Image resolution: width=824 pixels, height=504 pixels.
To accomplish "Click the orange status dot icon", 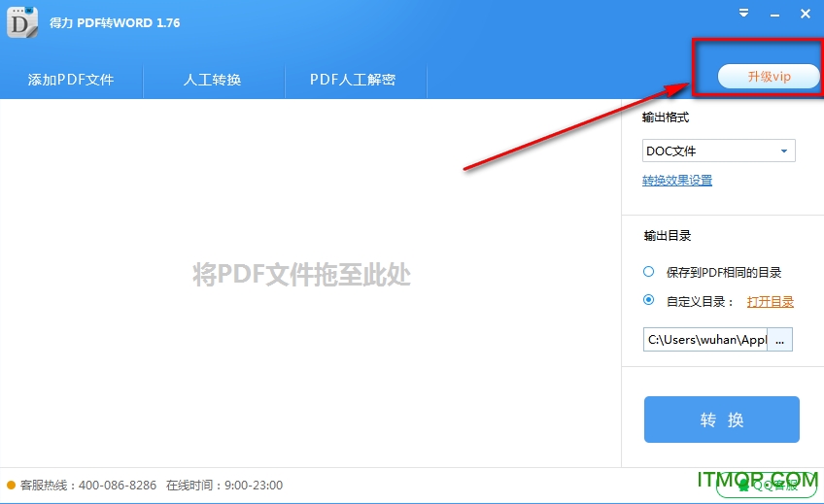I will point(11,486).
